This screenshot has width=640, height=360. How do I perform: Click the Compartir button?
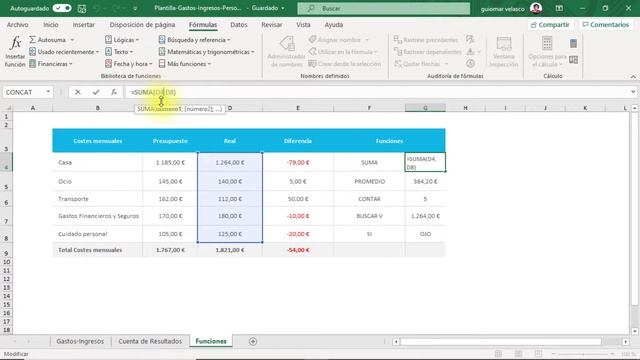click(x=550, y=25)
